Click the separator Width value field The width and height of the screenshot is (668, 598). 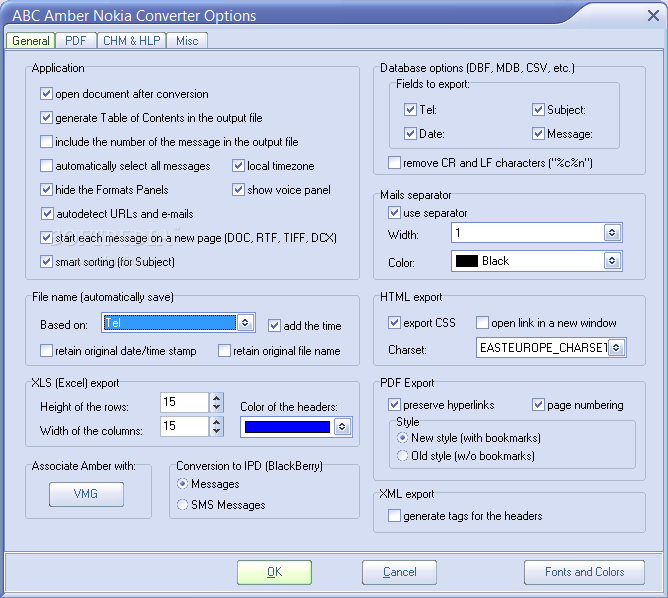pyautogui.click(x=527, y=233)
